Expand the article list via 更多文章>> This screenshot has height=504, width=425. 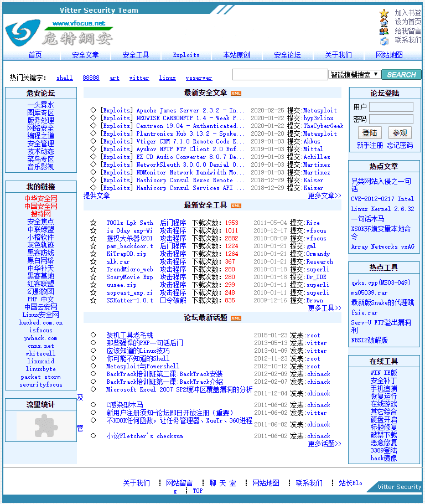coord(324,196)
